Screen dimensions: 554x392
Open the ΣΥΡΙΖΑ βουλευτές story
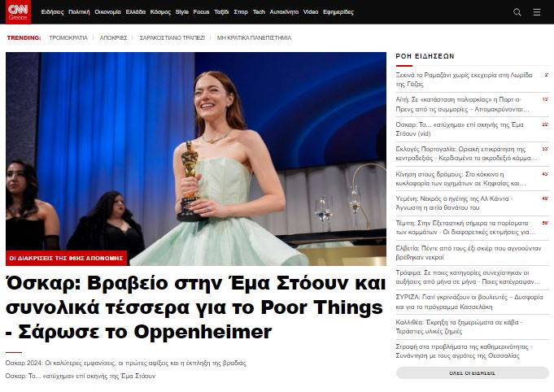(x=469, y=302)
